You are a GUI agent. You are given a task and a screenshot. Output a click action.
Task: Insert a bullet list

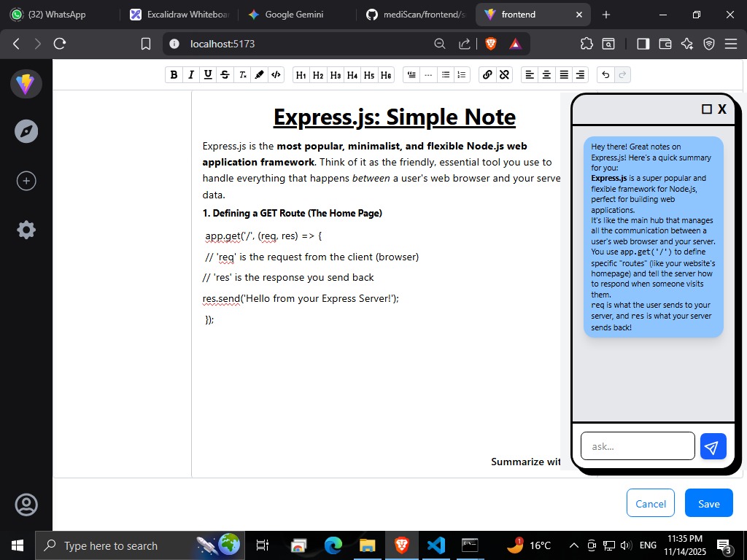(446, 74)
